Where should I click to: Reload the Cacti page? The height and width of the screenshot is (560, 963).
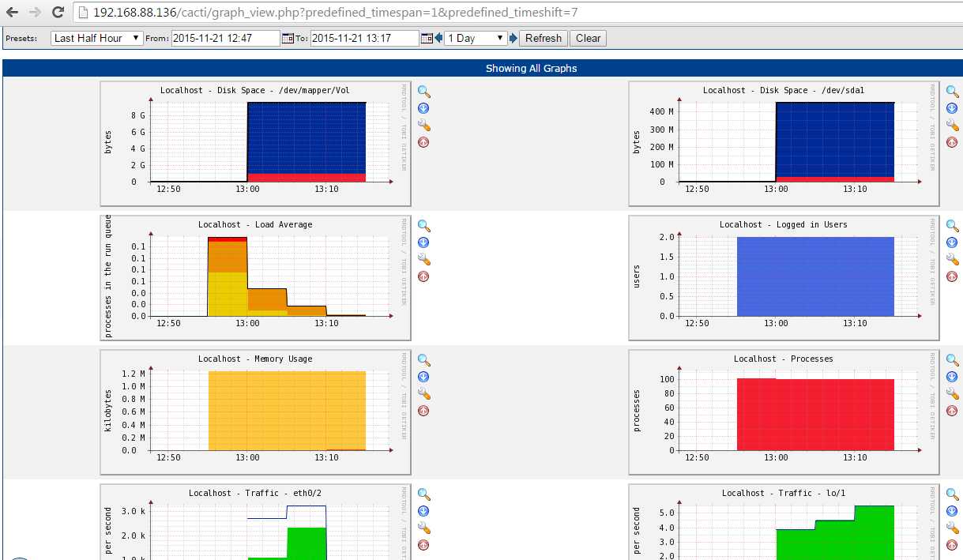58,12
